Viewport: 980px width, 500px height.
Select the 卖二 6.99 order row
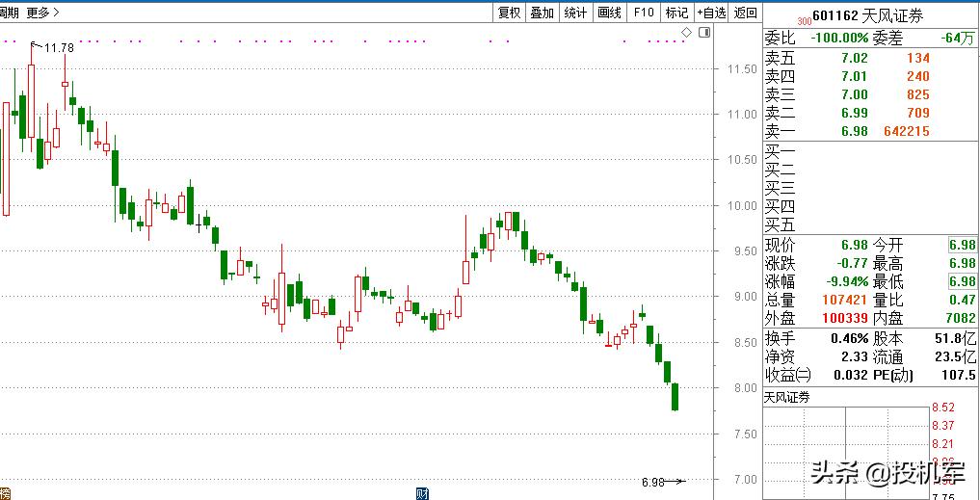[x=870, y=113]
